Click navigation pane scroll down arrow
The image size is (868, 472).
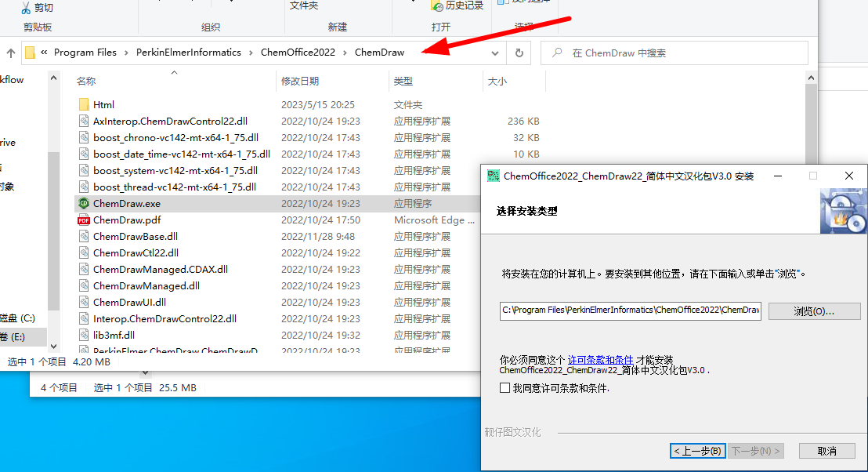click(x=53, y=347)
